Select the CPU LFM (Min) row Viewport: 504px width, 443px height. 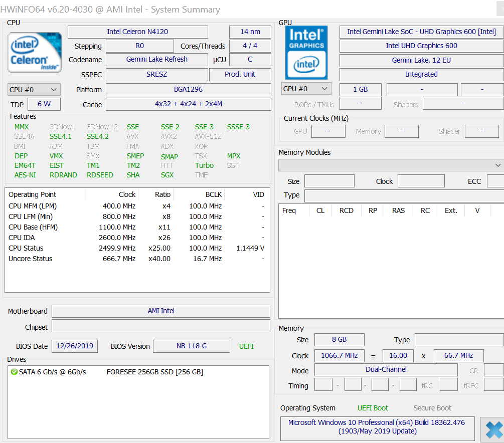137,216
